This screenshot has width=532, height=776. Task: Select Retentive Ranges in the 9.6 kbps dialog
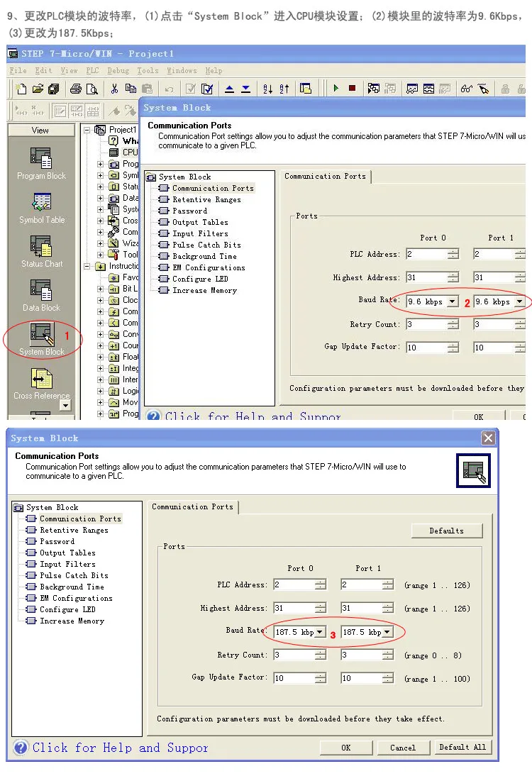tap(206, 199)
